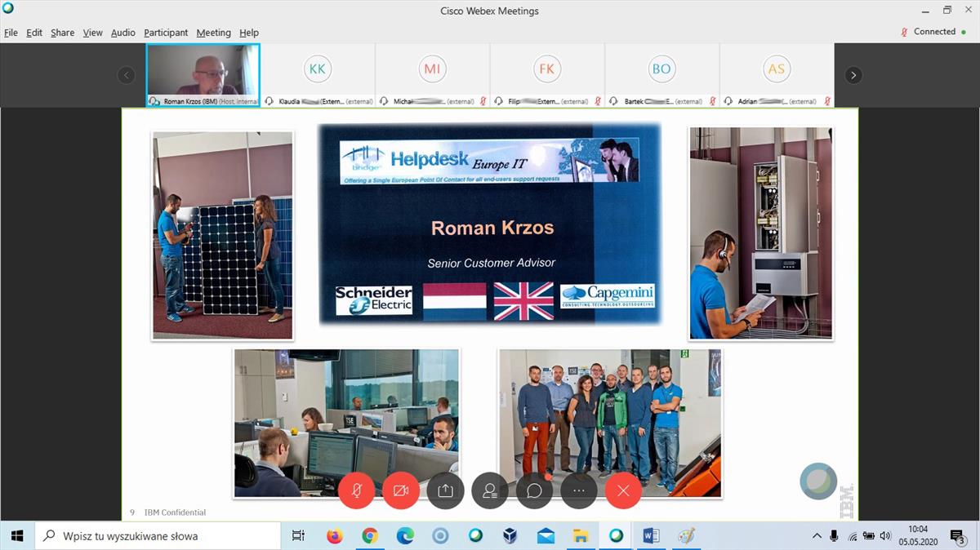Launch Google Chrome from the taskbar

(370, 536)
